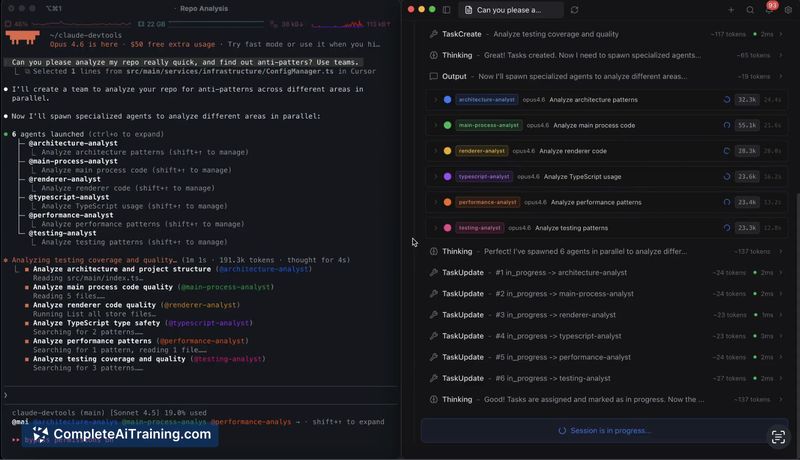Click the architecture-analyst name badge
The image size is (800, 460).
tap(486, 100)
